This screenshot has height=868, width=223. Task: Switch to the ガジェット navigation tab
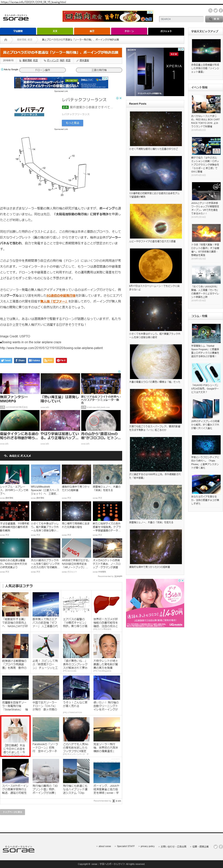point(166,31)
